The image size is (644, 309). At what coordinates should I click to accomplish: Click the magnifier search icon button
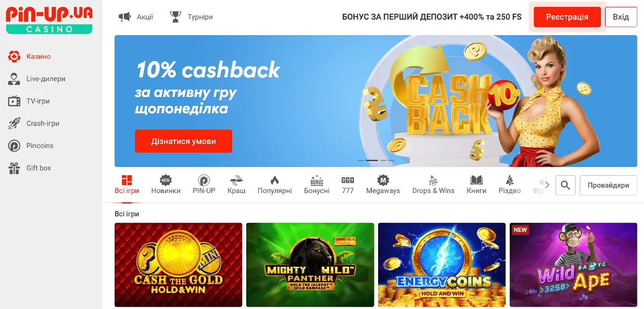566,185
